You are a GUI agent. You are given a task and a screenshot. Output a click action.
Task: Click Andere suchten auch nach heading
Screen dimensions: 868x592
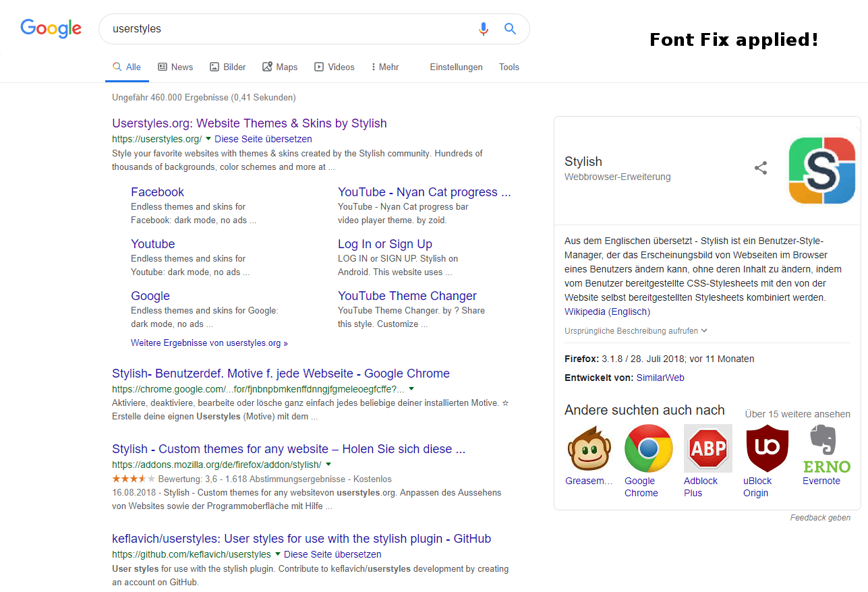pyautogui.click(x=645, y=411)
